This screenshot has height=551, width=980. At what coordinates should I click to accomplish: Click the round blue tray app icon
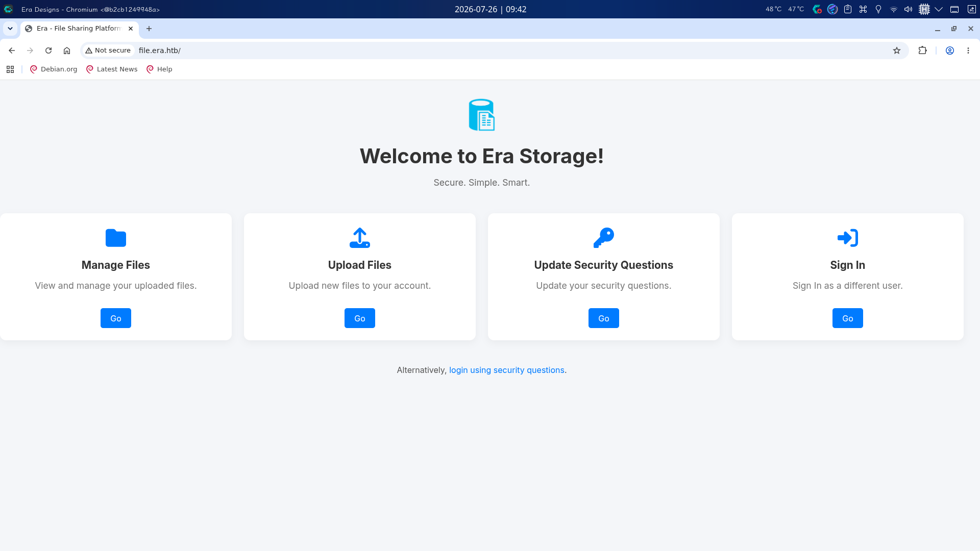tap(832, 9)
